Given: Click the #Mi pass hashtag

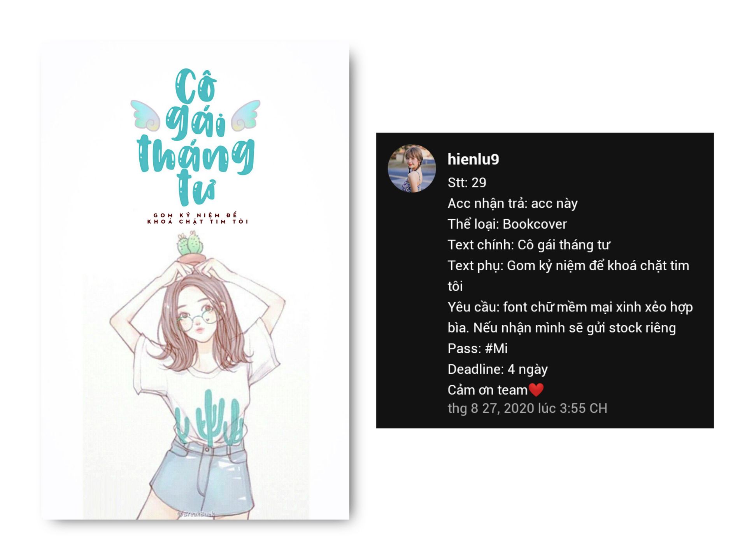Looking at the screenshot, I should 496,348.
